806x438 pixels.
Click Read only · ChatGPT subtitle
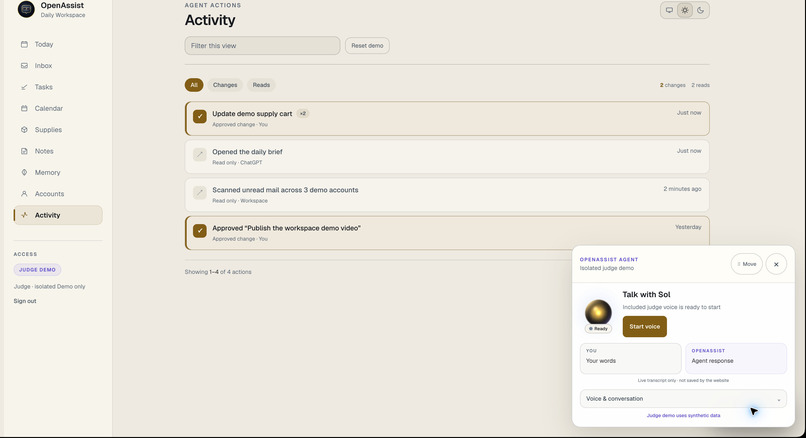pos(237,163)
